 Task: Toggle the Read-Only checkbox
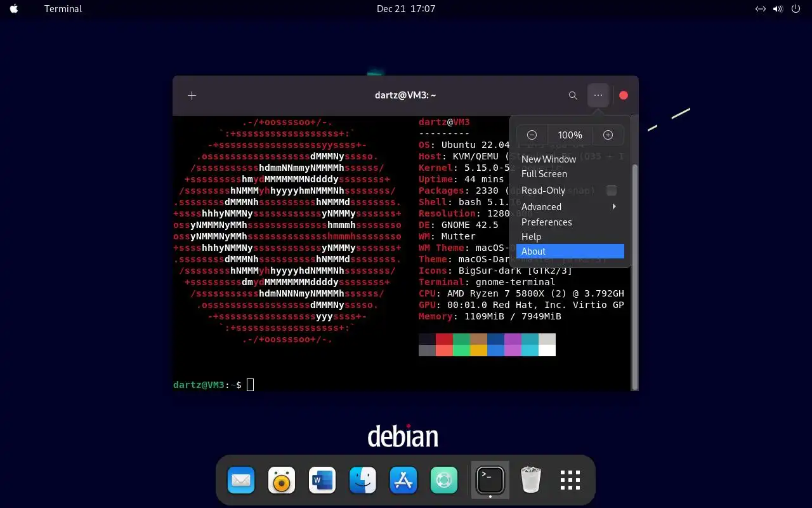(x=612, y=190)
